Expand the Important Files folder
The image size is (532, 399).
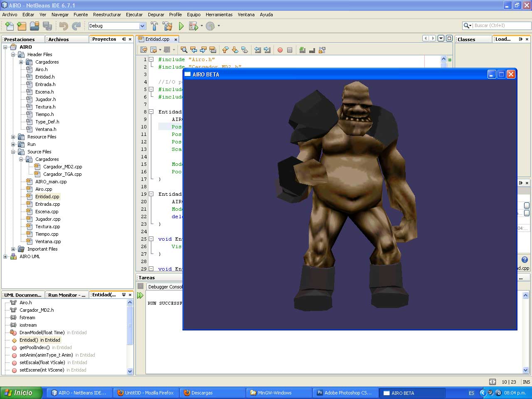point(13,249)
